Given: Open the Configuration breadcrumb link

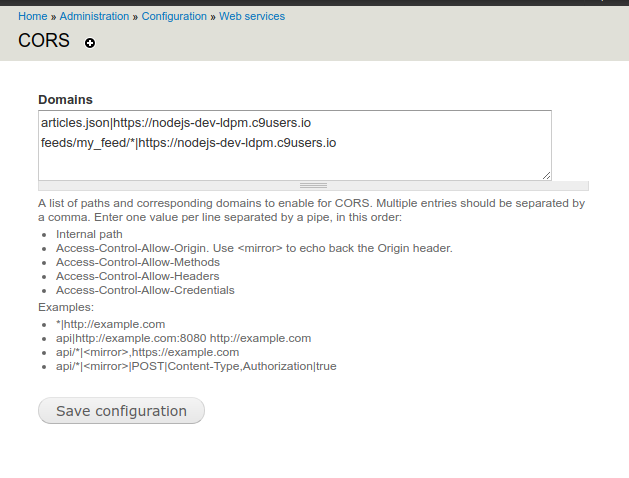Looking at the screenshot, I should pos(174,16).
